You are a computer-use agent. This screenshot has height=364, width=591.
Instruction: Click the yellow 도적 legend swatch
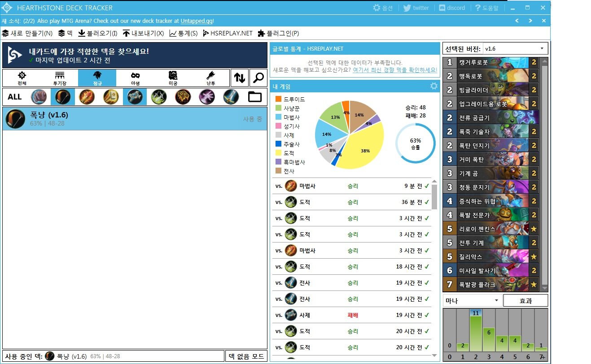(x=278, y=153)
